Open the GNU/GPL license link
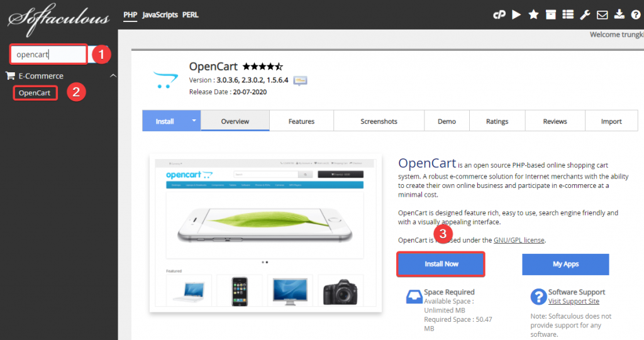Image resolution: width=644 pixels, height=340 pixels. [x=519, y=240]
